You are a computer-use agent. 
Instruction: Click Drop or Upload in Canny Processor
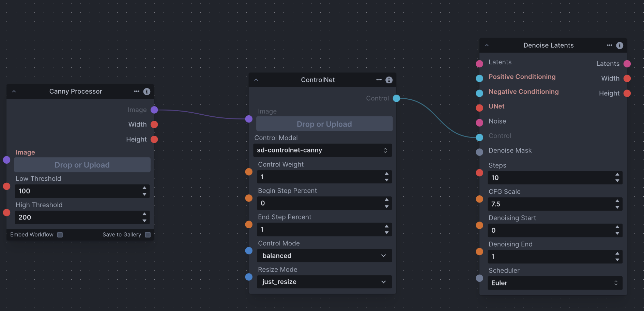point(82,165)
